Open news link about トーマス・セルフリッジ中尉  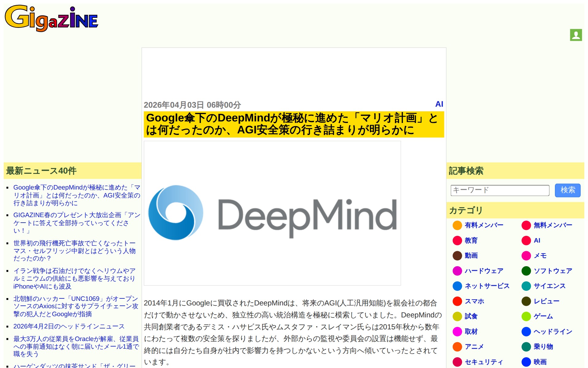[x=74, y=251]
